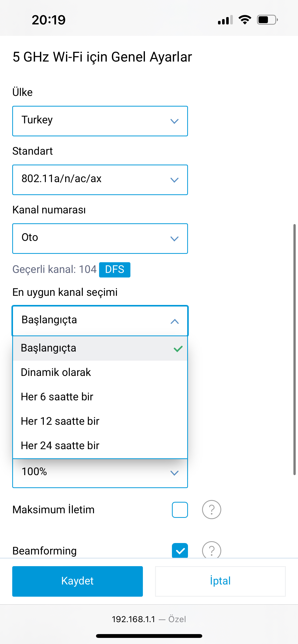Cancel changes with İptal button
The width and height of the screenshot is (298, 644).
pos(220,581)
